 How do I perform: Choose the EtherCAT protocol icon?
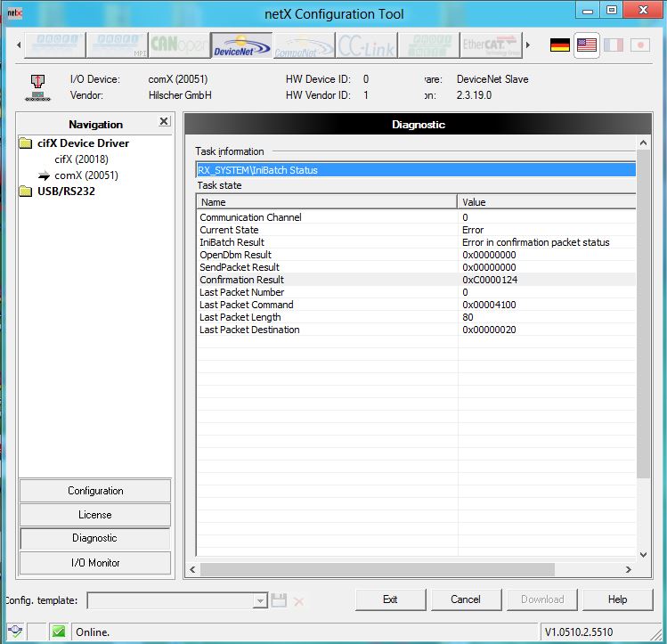point(490,45)
